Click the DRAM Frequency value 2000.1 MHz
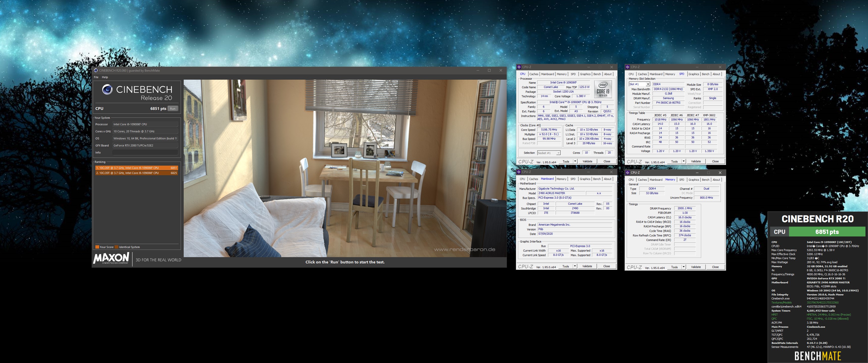This screenshot has height=363, width=868. click(x=685, y=208)
